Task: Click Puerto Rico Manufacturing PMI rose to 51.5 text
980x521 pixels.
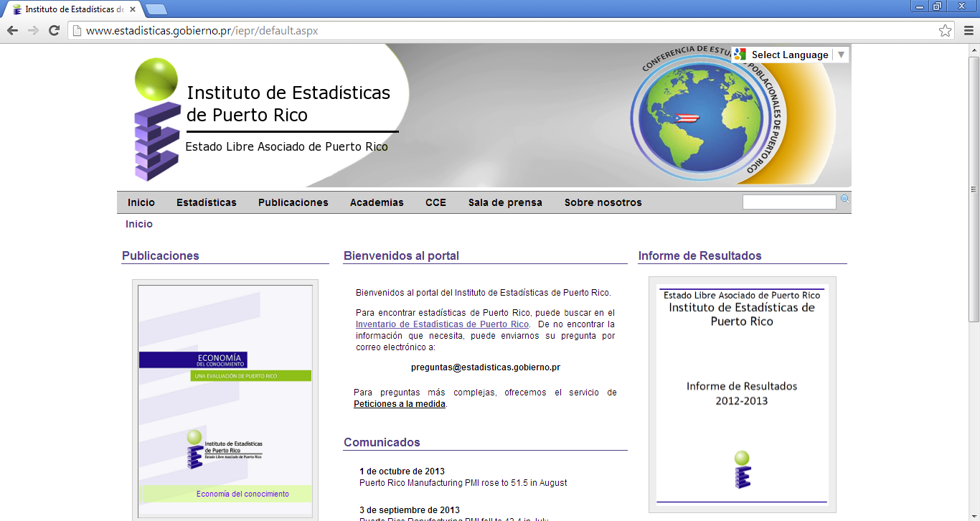Action: (x=463, y=483)
